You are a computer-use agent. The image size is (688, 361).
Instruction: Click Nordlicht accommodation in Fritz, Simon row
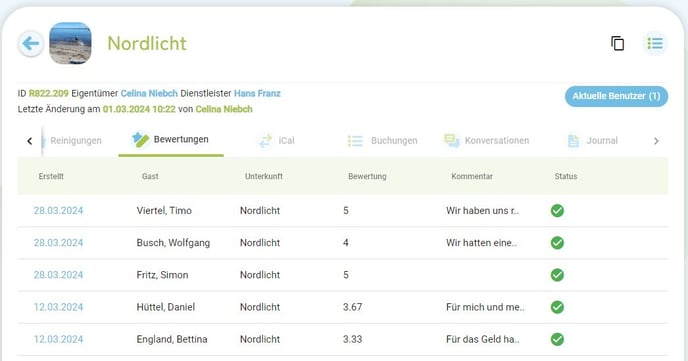tap(260, 275)
